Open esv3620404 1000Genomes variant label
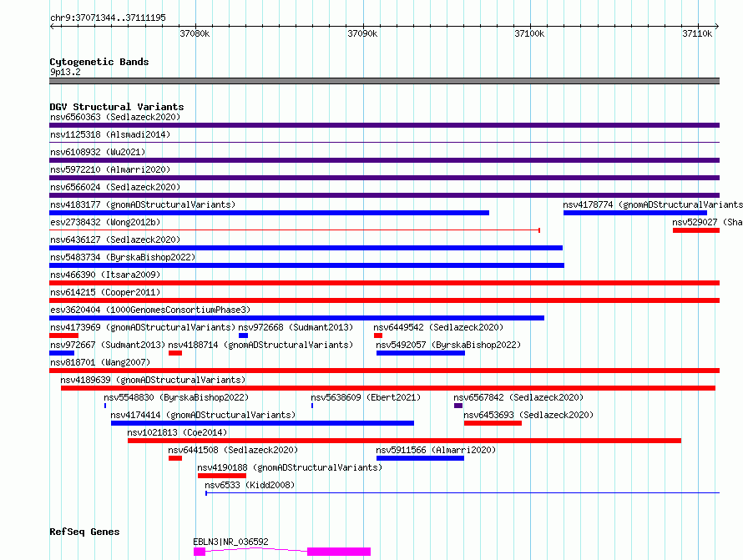The image size is (743, 560). (150, 310)
